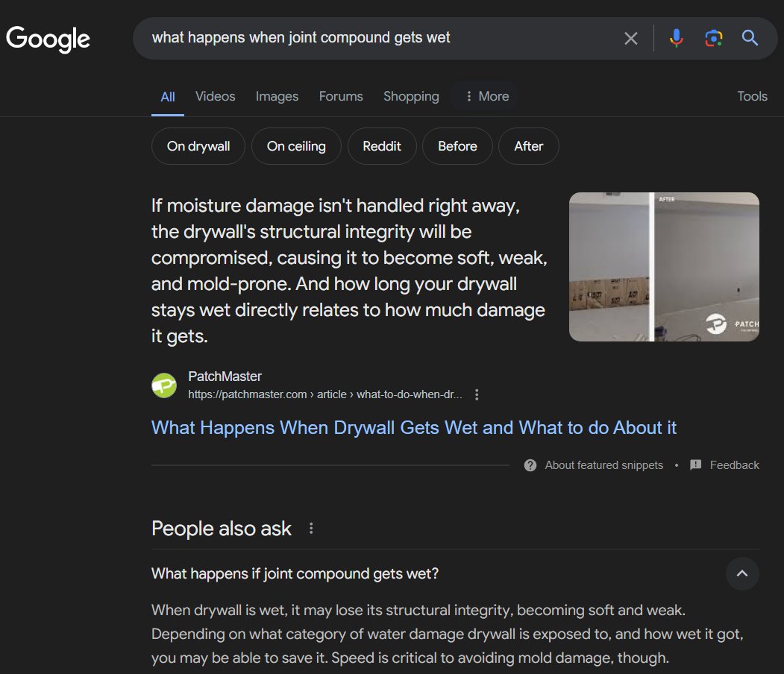Open the PatchMaster result three-dot options
784x674 pixels.
(477, 394)
